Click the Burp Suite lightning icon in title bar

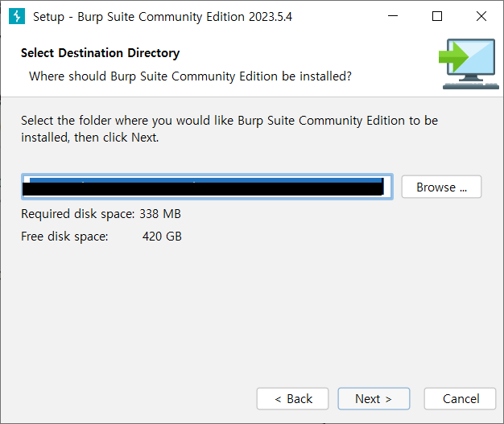(x=17, y=16)
